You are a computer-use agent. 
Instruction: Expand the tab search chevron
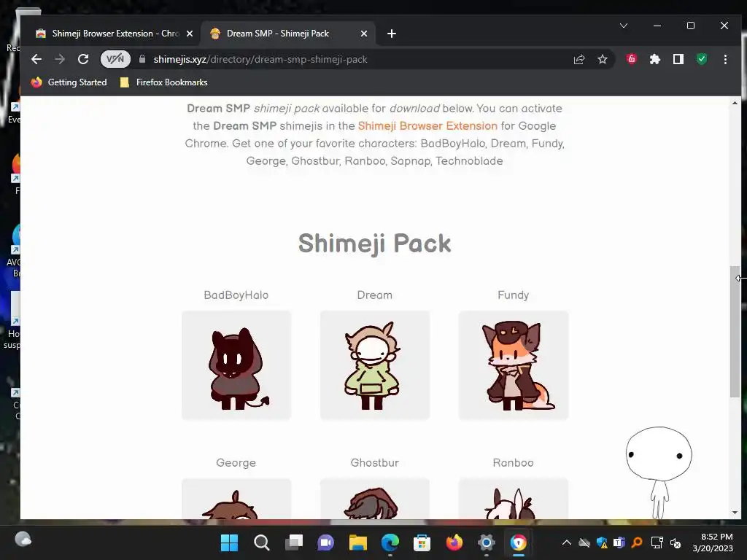click(x=624, y=26)
